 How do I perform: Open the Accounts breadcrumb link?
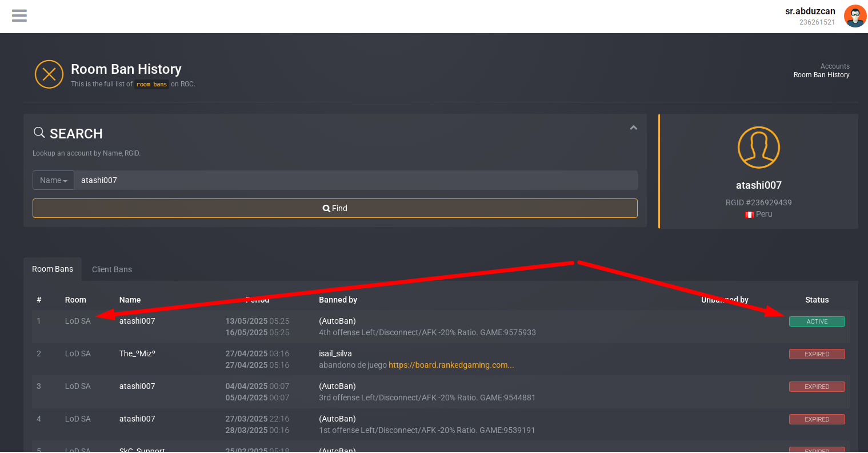click(835, 66)
